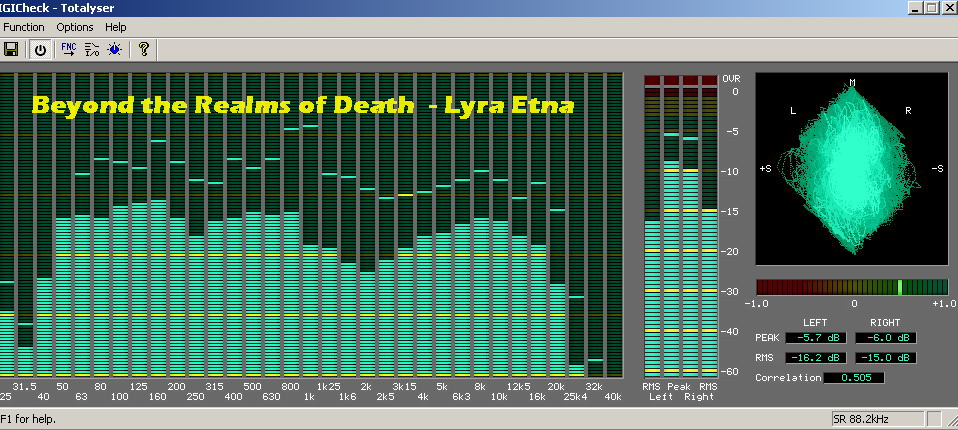Click the right RMS value readout

pyautogui.click(x=885, y=357)
